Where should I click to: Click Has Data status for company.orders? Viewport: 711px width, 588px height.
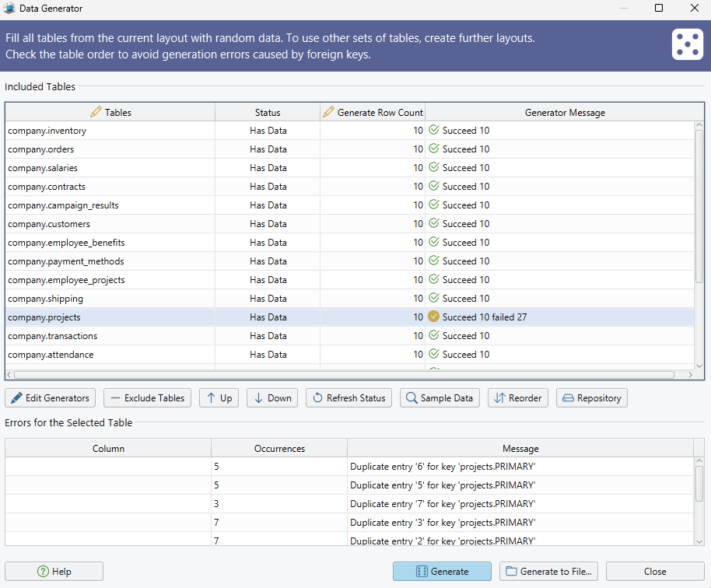point(268,149)
